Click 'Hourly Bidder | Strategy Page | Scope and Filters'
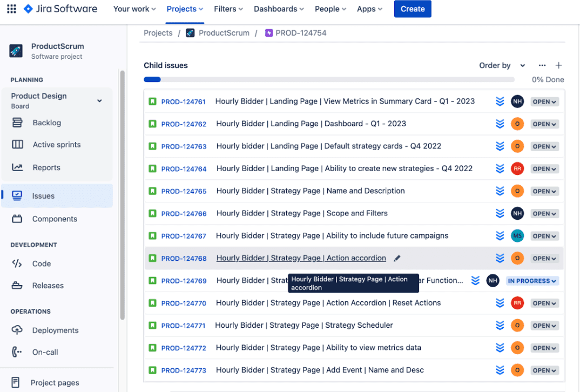This screenshot has height=392, width=580. 302,213
